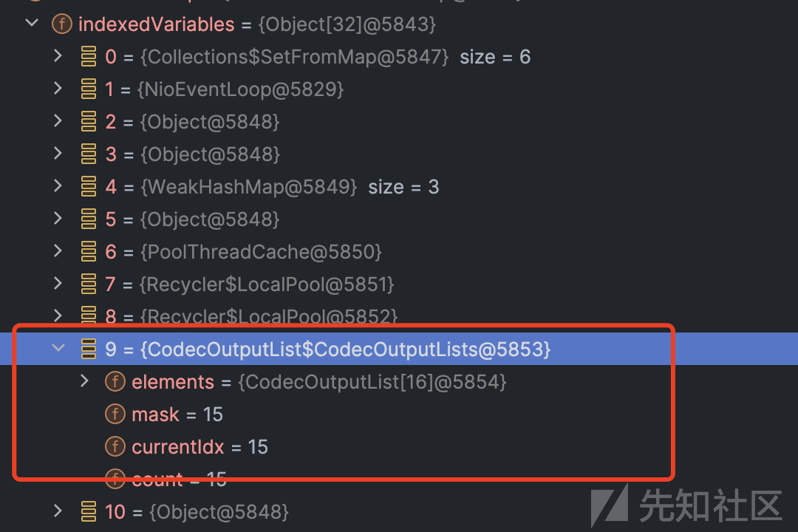
Task: Expand entry 3 Object@5848
Action: 58,154
